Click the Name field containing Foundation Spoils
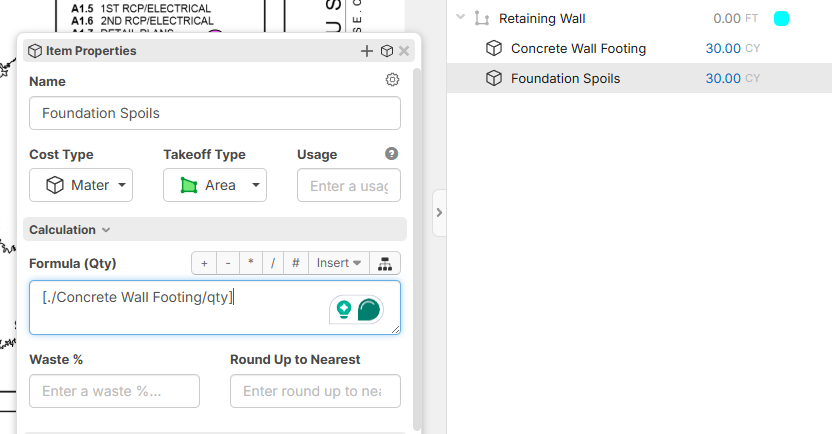 (215, 113)
